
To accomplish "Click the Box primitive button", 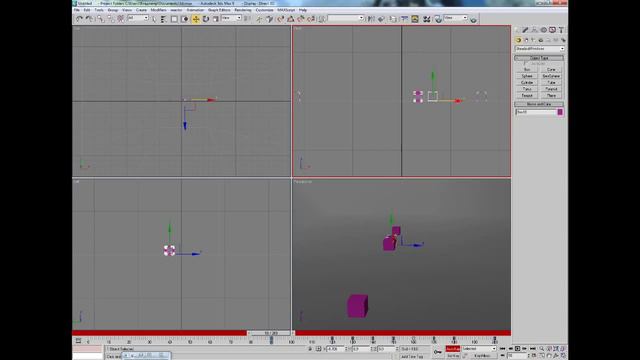I will (x=527, y=69).
